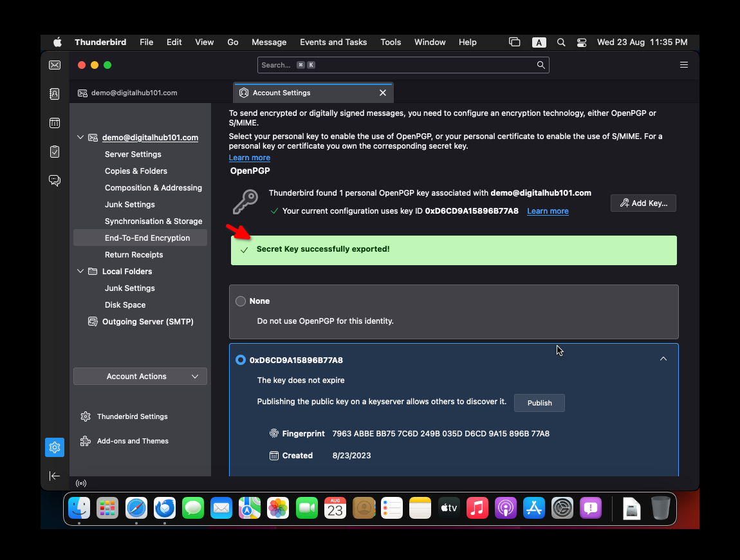Viewport: 740px width, 560px height.
Task: Open the Go menu
Action: pyautogui.click(x=233, y=42)
